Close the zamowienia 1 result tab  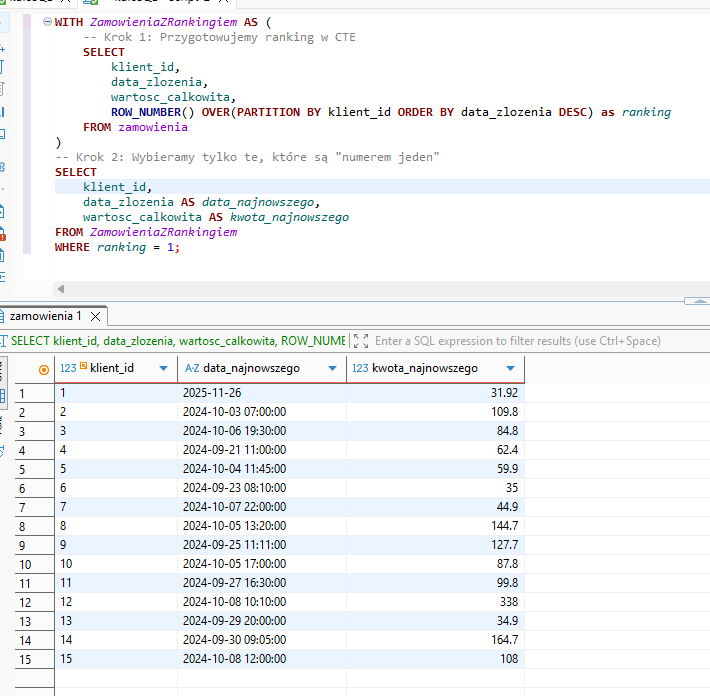tap(95, 316)
